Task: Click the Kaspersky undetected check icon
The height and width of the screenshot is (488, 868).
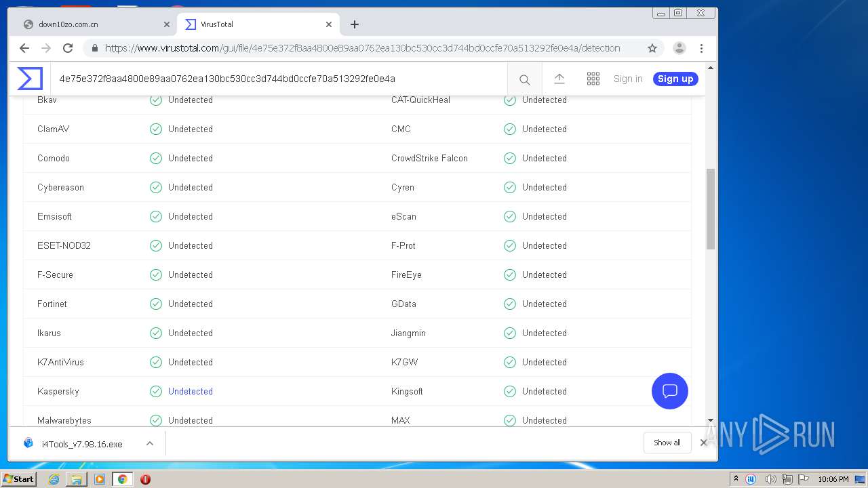Action: 156,391
